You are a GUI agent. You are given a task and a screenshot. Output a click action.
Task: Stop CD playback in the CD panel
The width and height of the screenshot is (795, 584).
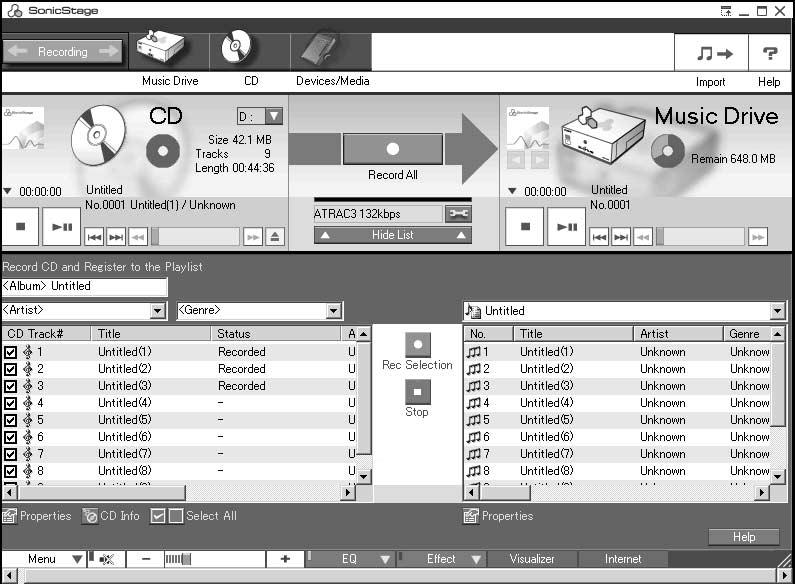point(20,227)
